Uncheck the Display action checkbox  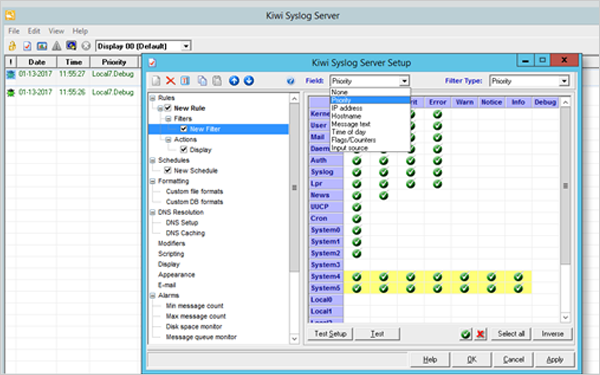point(184,150)
